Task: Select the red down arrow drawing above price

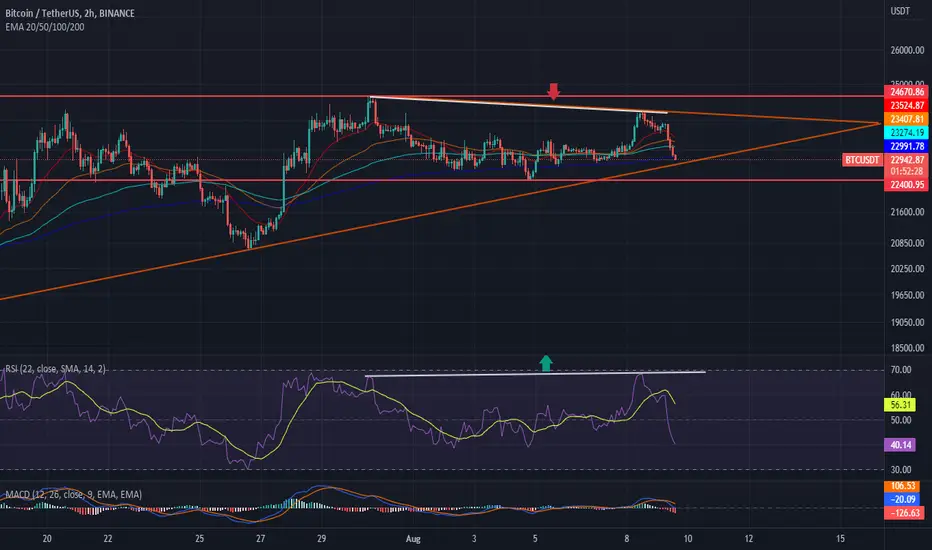Action: click(x=553, y=91)
